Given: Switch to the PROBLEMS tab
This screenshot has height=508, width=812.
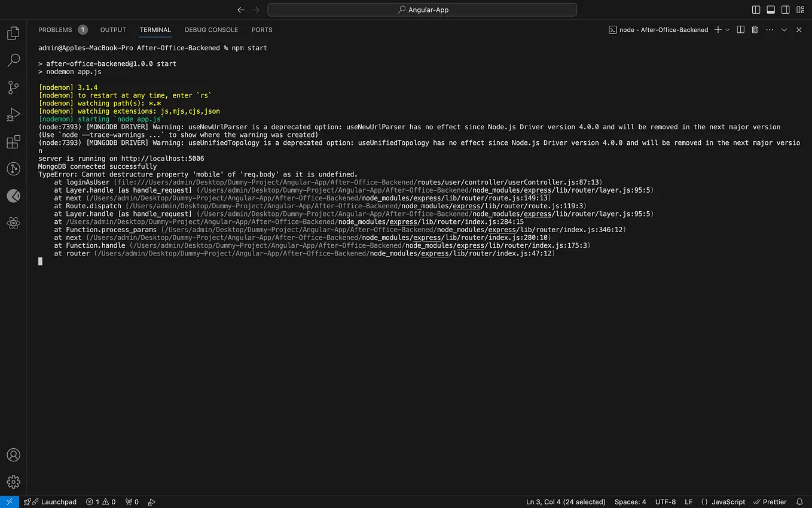Looking at the screenshot, I should click(x=57, y=29).
